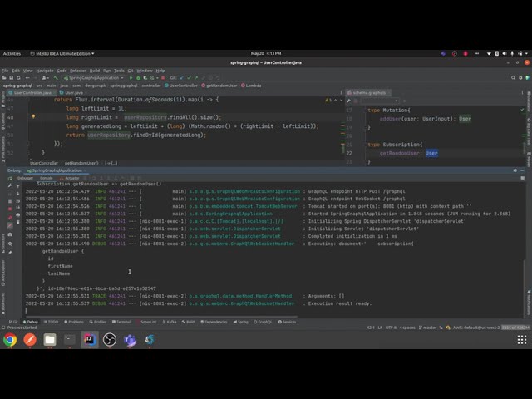This screenshot has width=532, height=399.
Task: Click the Rerun debug icon in Debug panel
Action: click(10, 179)
